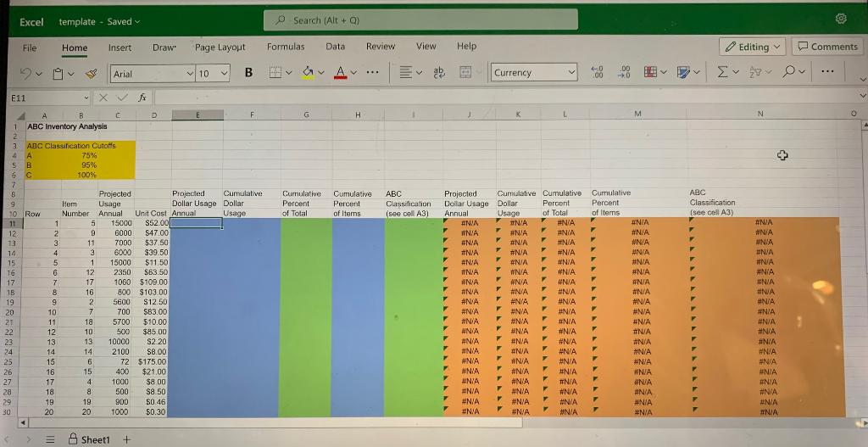Viewport: 868px width, 447px height.
Task: Collapse the ribbon with the chevron
Action: point(862,81)
